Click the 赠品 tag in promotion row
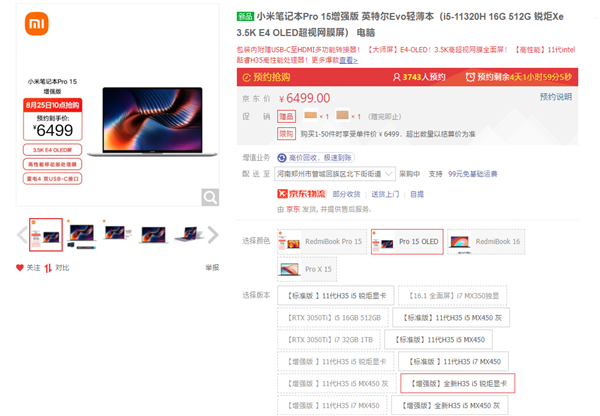The width and height of the screenshot is (600, 416). click(x=287, y=116)
